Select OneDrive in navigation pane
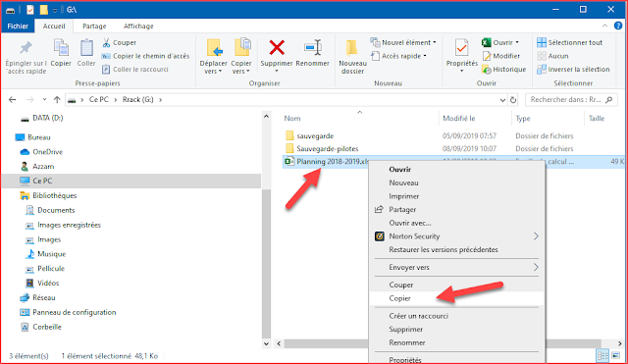The width and height of the screenshot is (628, 364). (x=48, y=152)
